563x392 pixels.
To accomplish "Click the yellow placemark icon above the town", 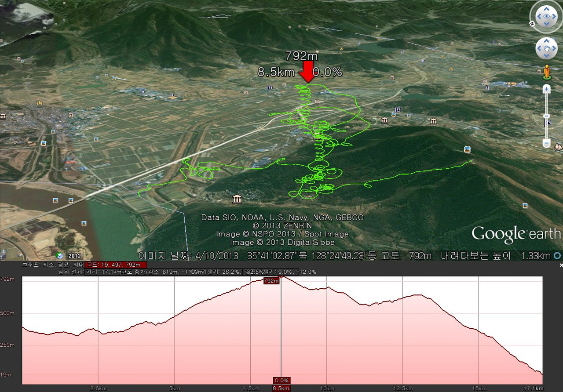I will (x=40, y=103).
